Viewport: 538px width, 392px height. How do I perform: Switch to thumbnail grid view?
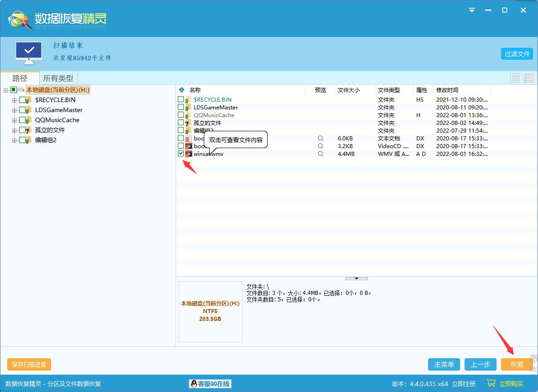515,77
